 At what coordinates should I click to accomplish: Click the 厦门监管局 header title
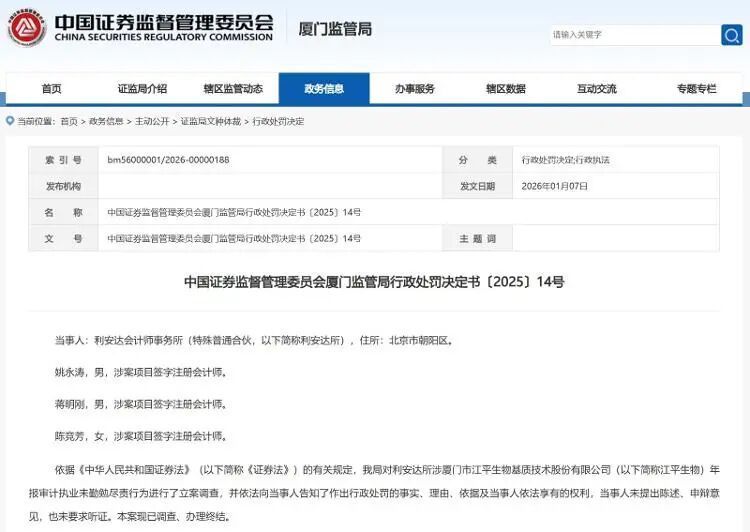click(x=335, y=29)
